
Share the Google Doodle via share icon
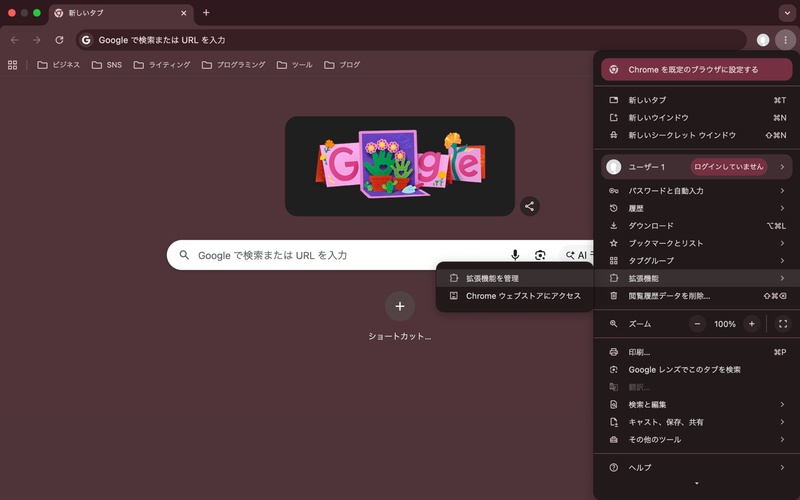click(x=530, y=206)
